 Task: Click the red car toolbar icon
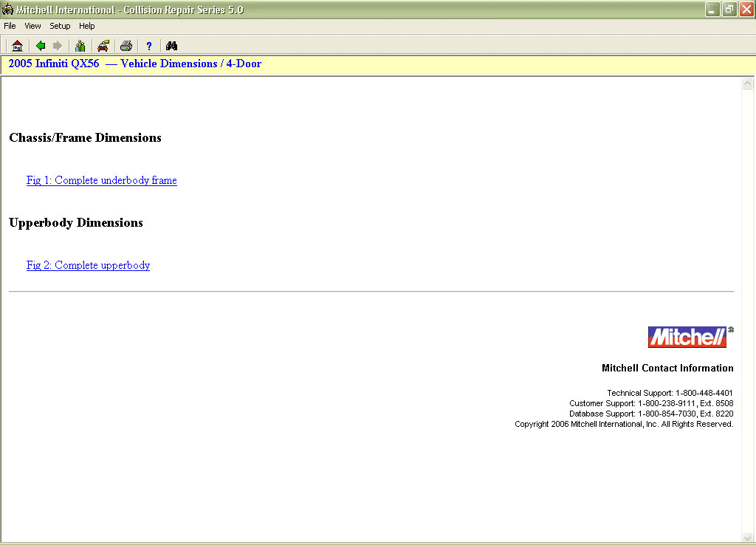(103, 46)
